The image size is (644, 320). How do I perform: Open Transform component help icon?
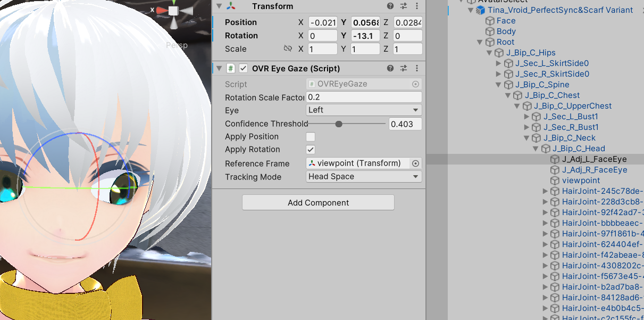click(390, 6)
